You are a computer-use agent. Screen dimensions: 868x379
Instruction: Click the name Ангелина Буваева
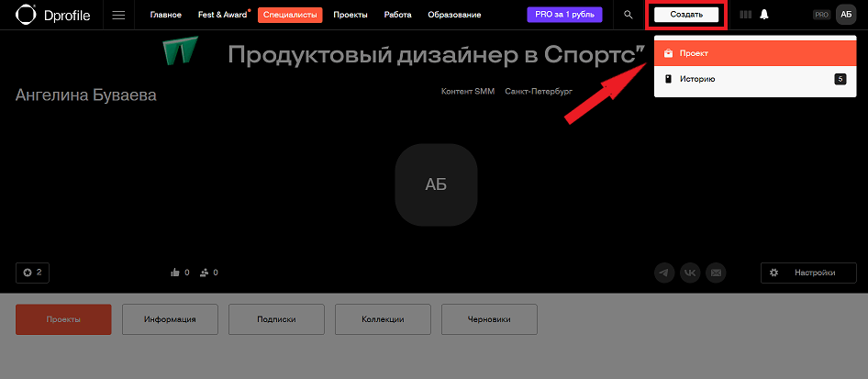tap(86, 95)
